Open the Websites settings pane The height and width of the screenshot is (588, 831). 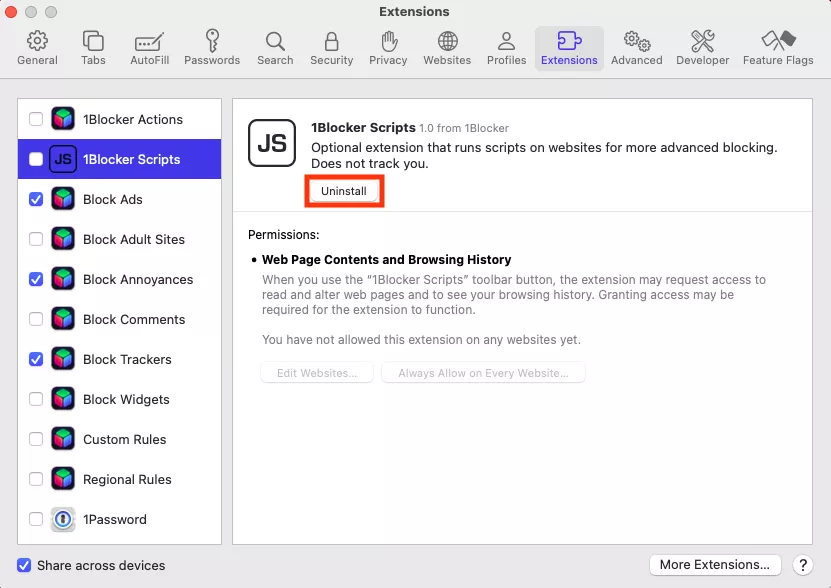pos(447,48)
